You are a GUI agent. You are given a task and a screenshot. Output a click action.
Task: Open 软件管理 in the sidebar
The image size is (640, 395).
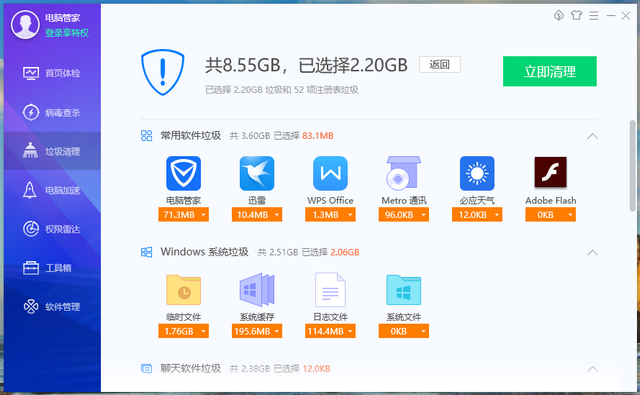coord(52,306)
